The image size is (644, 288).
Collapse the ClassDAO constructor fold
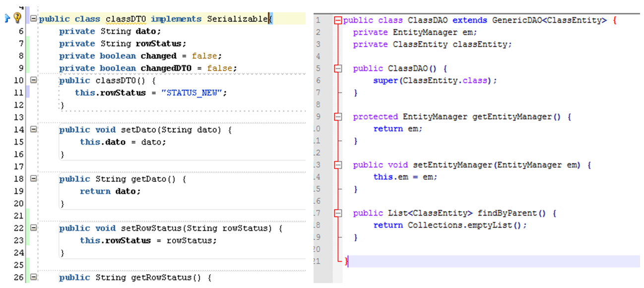(x=338, y=68)
